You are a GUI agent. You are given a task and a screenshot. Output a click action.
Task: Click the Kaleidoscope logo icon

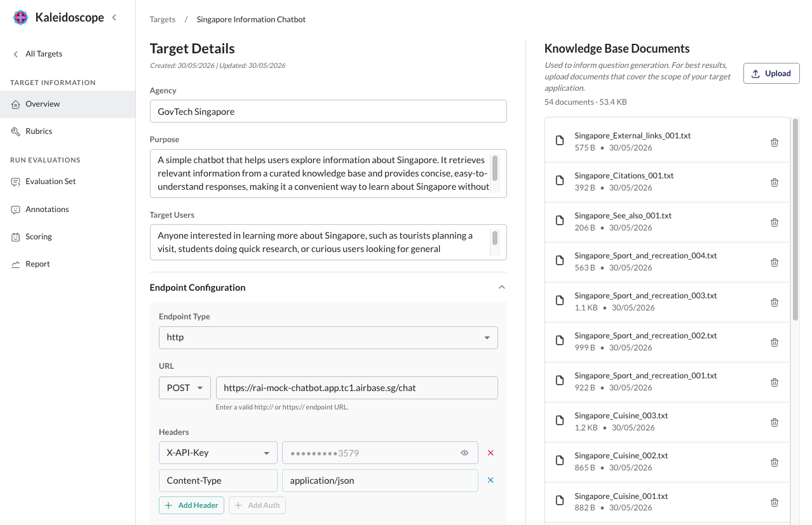21,18
